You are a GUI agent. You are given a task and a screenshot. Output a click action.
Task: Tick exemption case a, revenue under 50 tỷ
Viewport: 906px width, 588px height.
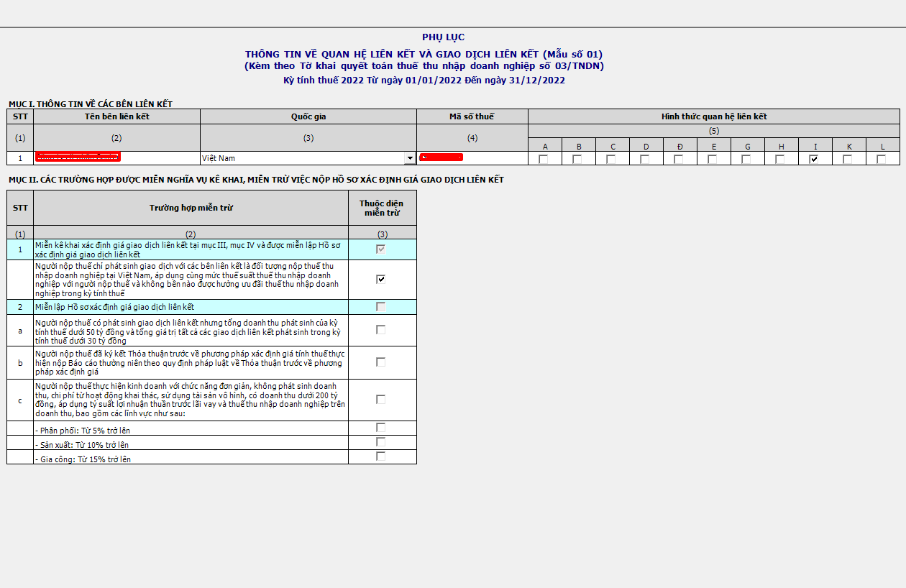click(x=381, y=330)
